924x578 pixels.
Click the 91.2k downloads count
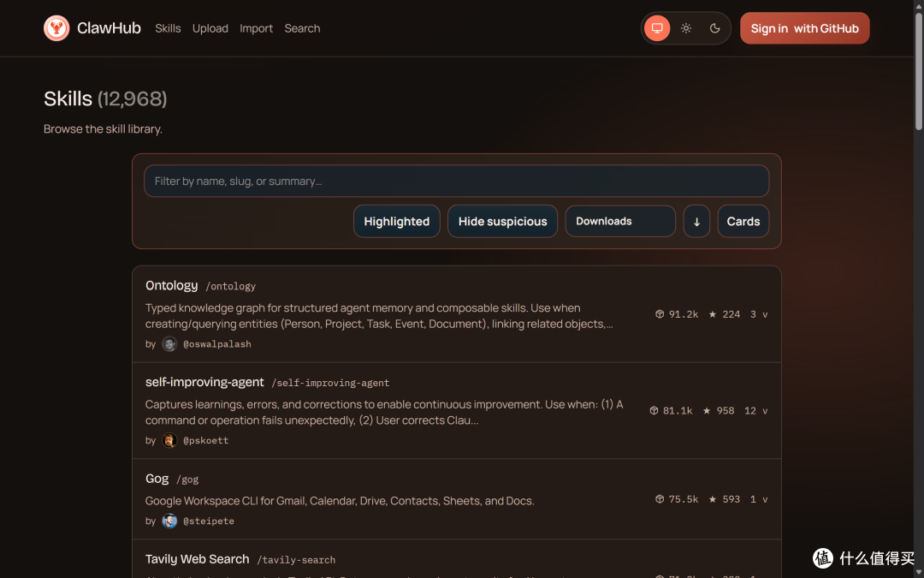tap(684, 314)
